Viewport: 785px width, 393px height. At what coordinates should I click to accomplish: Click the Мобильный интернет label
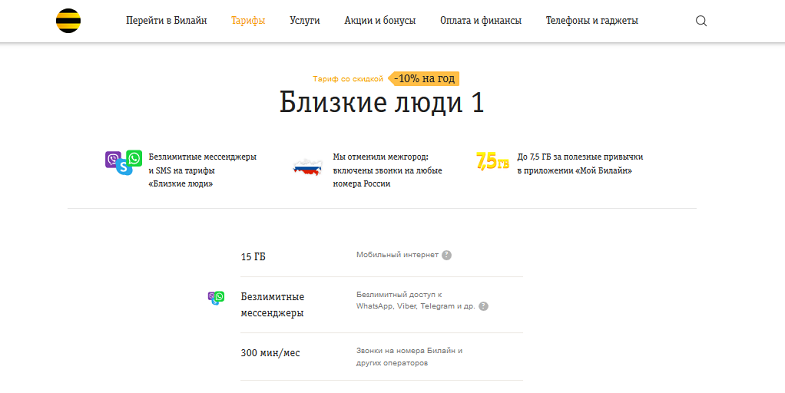pyautogui.click(x=397, y=255)
